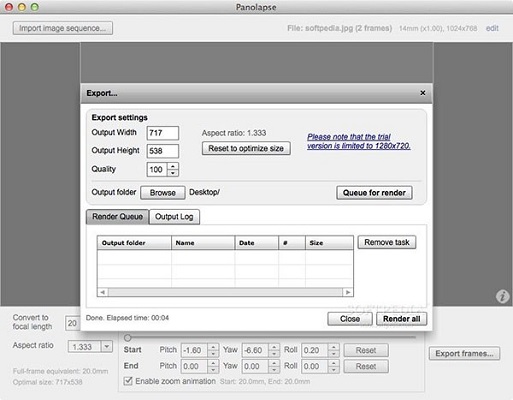
Task: Click the Start Pitch value field
Action: [x=195, y=350]
